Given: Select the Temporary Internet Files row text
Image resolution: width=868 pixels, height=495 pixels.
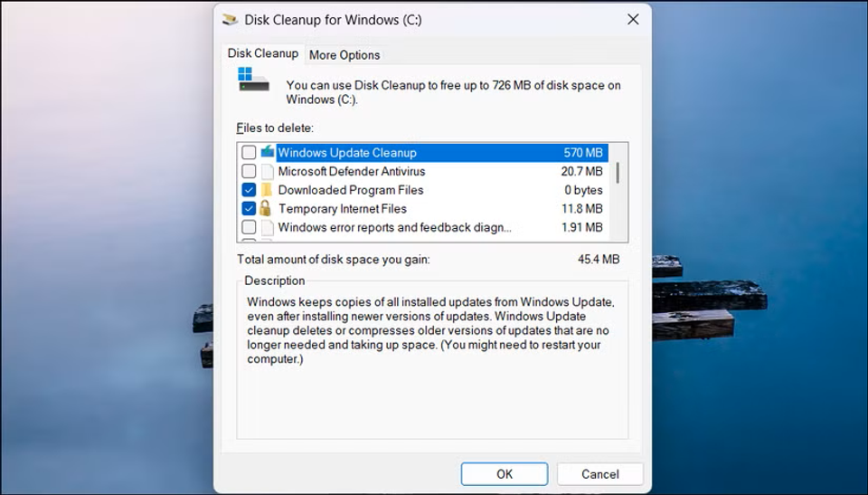Looking at the screenshot, I should click(x=342, y=208).
